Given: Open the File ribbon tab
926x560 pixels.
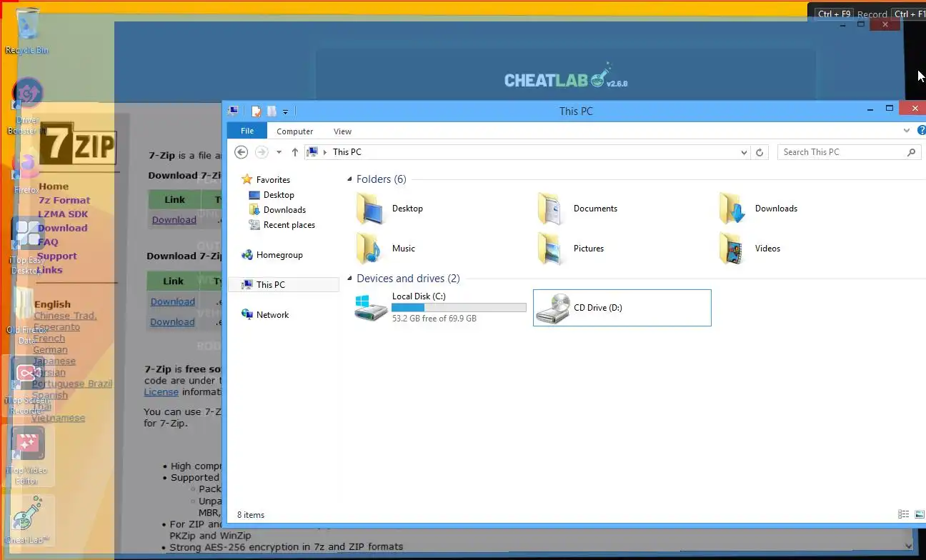Looking at the screenshot, I should (x=247, y=131).
